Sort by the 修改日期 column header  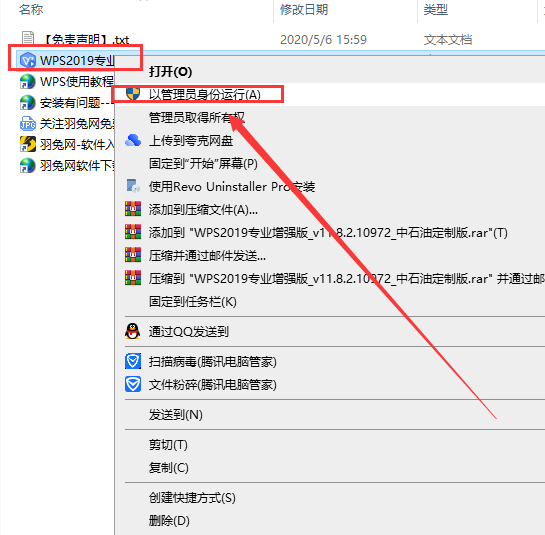pyautogui.click(x=304, y=9)
